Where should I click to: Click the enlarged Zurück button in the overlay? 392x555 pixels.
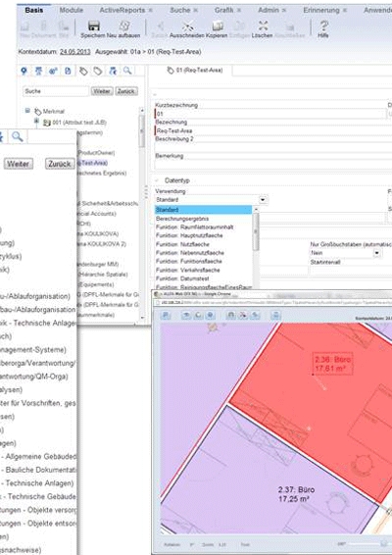pyautogui.click(x=60, y=164)
